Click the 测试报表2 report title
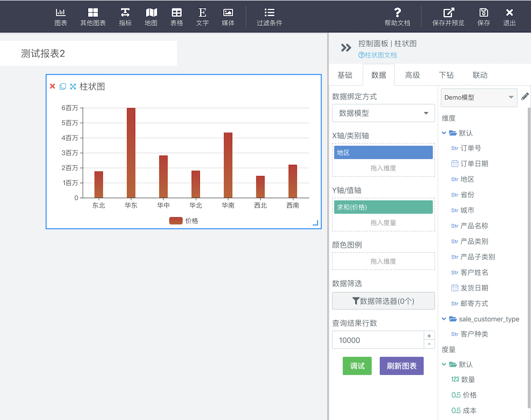 [42, 54]
